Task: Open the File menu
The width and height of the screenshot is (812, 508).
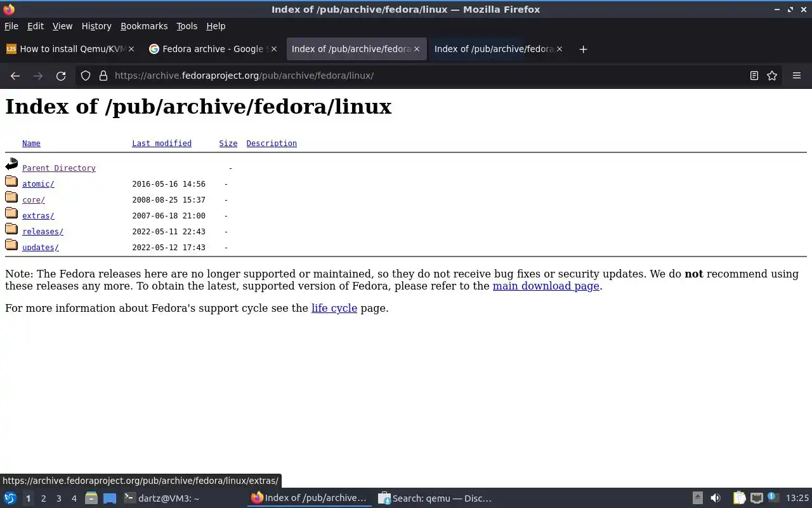Action: pyautogui.click(x=11, y=26)
